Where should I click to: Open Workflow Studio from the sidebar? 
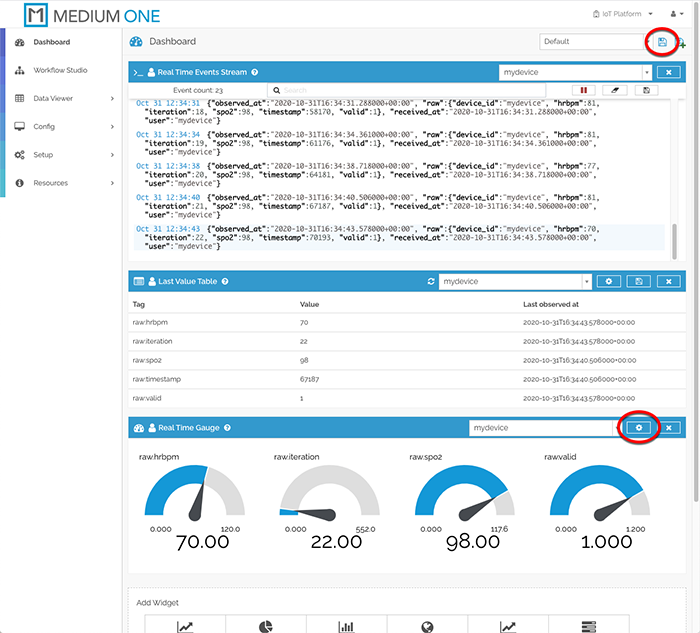click(x=60, y=70)
